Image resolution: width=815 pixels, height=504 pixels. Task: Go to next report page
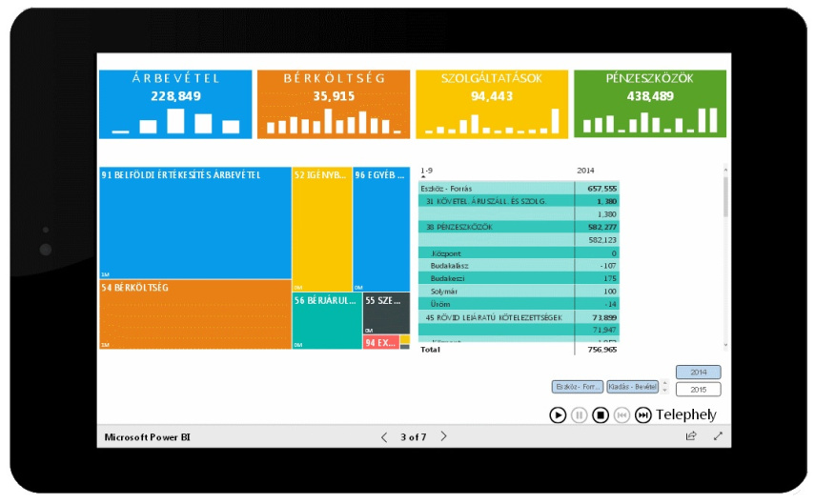coord(443,436)
